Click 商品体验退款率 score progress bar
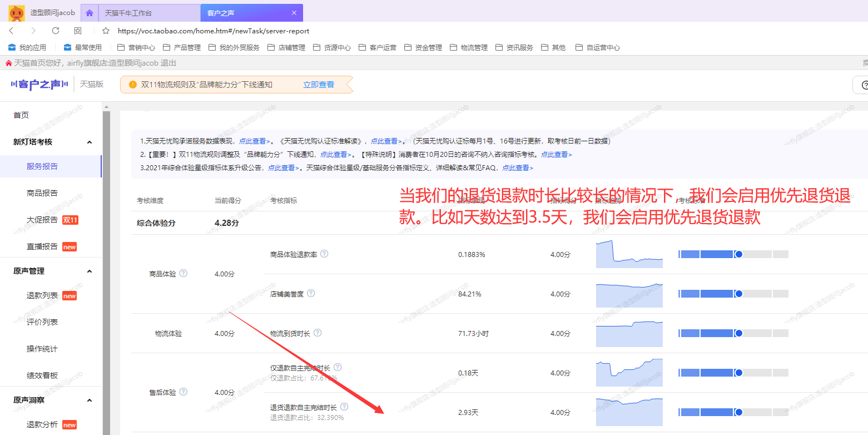The height and width of the screenshot is (435, 868). tap(733, 254)
